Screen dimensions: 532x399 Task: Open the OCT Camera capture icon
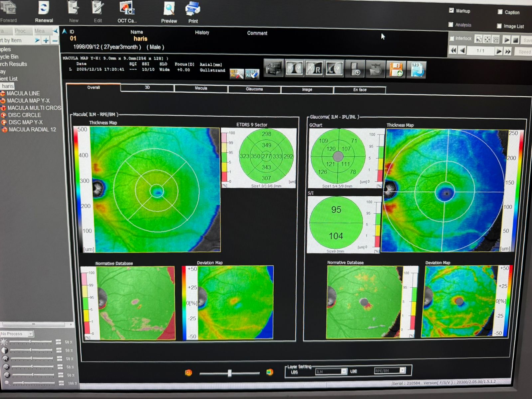[127, 8]
